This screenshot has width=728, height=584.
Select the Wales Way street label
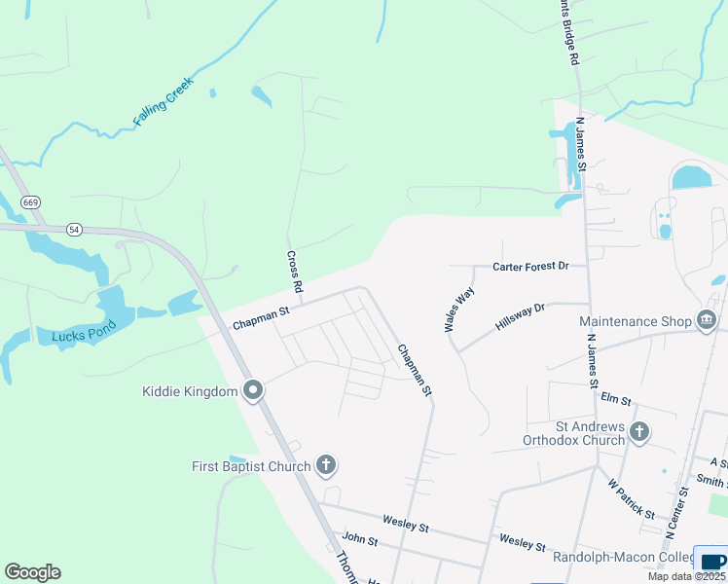459,310
